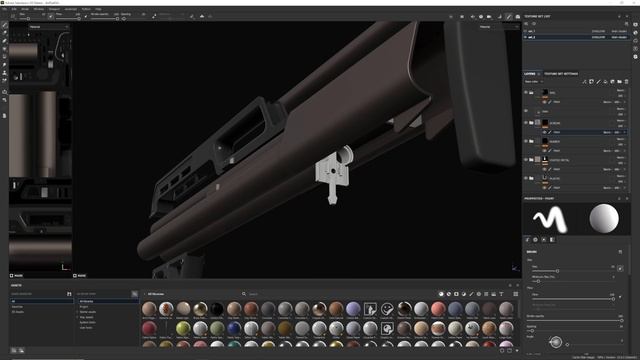Toggle visibility of the RUBBER folder
Screen dimensions: 640x360
click(x=526, y=141)
